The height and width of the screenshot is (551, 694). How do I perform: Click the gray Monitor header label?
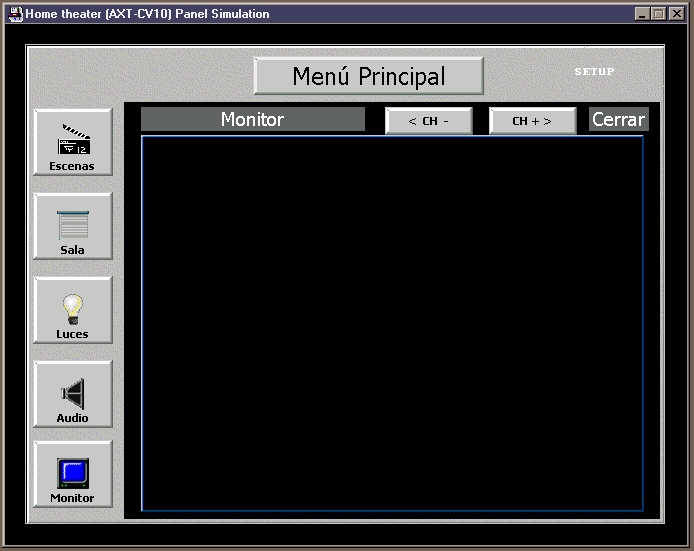(x=252, y=119)
